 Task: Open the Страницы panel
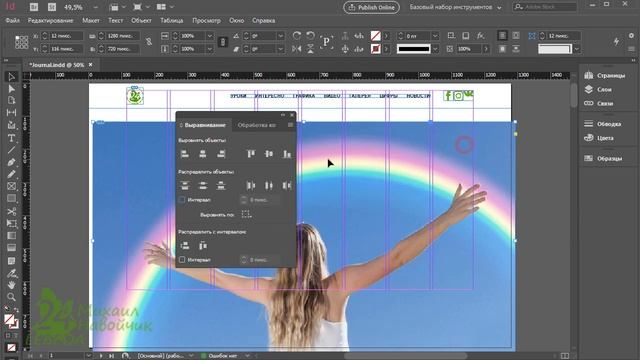605,76
